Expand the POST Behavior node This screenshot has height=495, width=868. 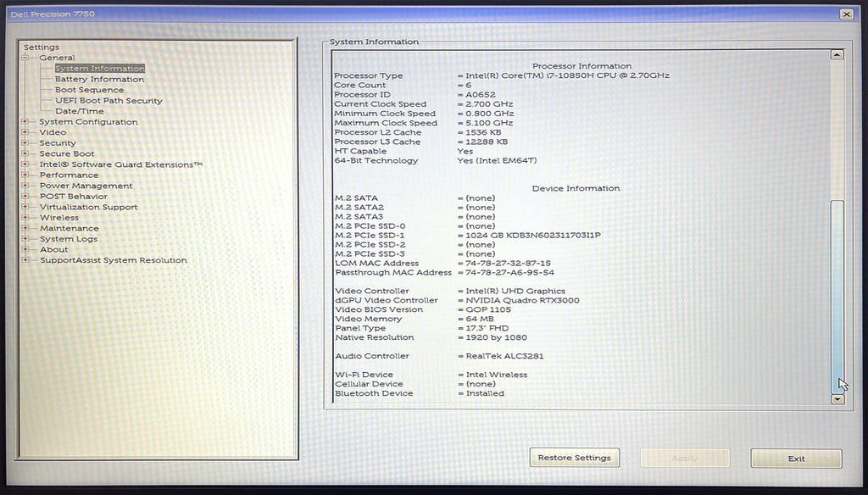[25, 196]
